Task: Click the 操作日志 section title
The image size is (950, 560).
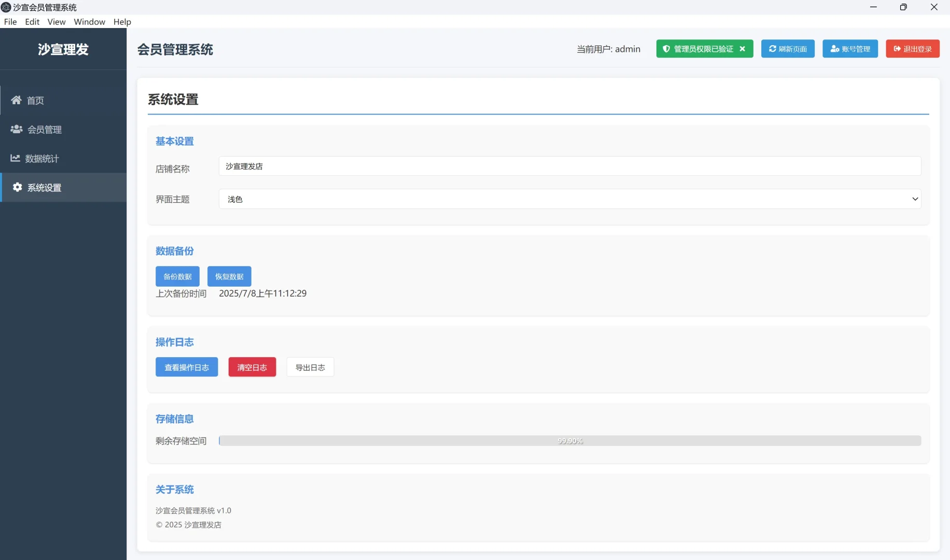Action: click(175, 342)
